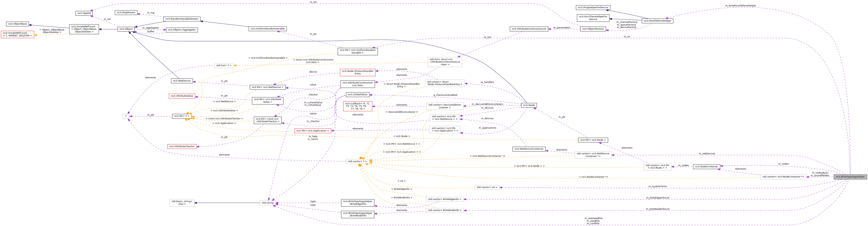Viewport: 868px width, 226px height.
Task: Select the ns3::ObjectFactory node
Action: [593, 29]
